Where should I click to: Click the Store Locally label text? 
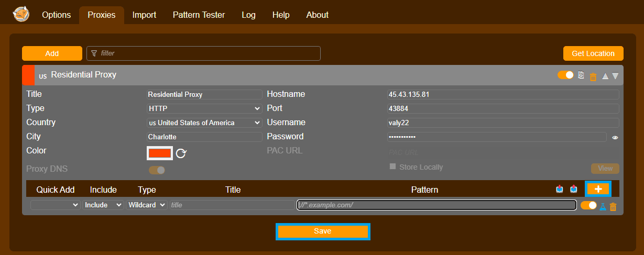coord(421,167)
